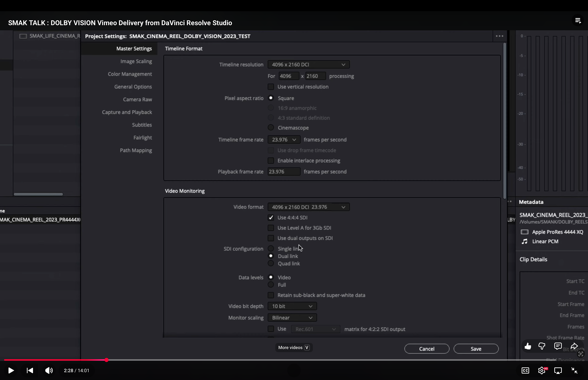Click the Cancel button
Screen dimensions: 588x380
[427, 349]
